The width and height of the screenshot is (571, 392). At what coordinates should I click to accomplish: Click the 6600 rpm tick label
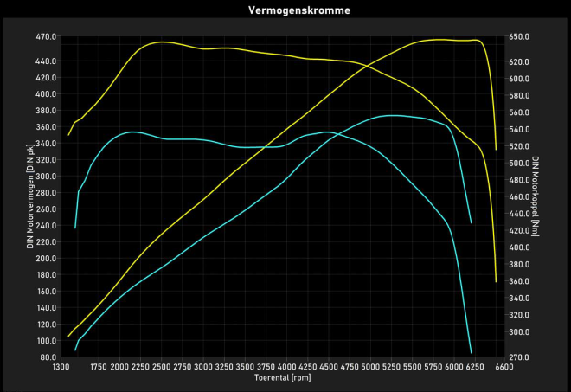pos(504,368)
